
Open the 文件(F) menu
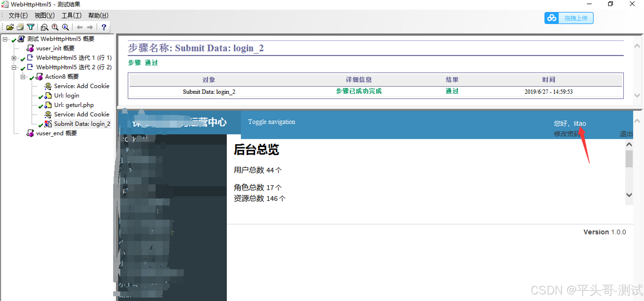tap(18, 15)
